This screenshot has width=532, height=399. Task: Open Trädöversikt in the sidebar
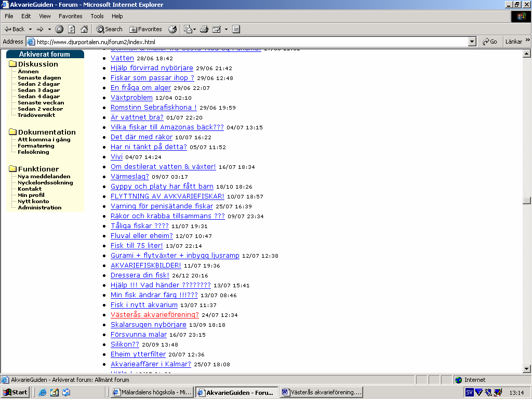pos(36,115)
